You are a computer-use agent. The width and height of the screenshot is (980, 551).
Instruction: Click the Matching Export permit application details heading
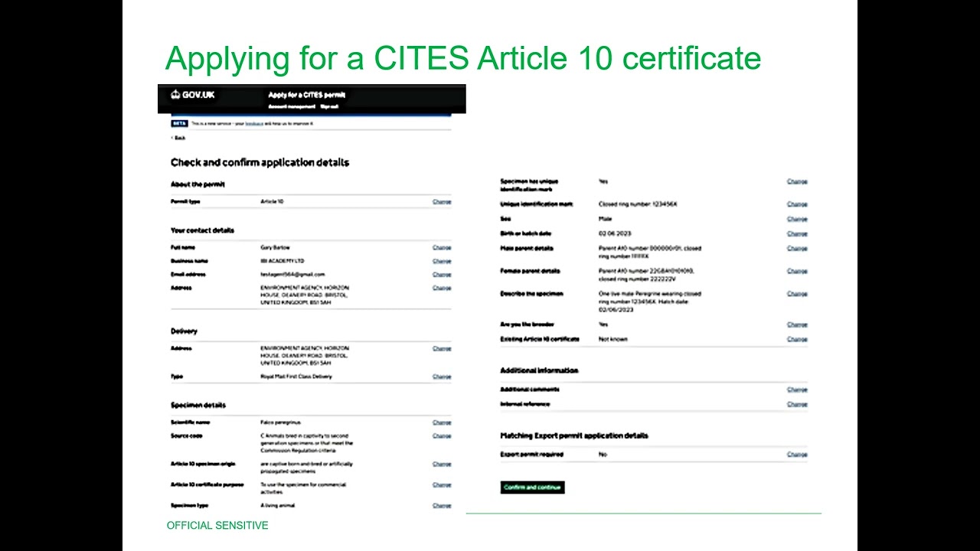coord(574,435)
